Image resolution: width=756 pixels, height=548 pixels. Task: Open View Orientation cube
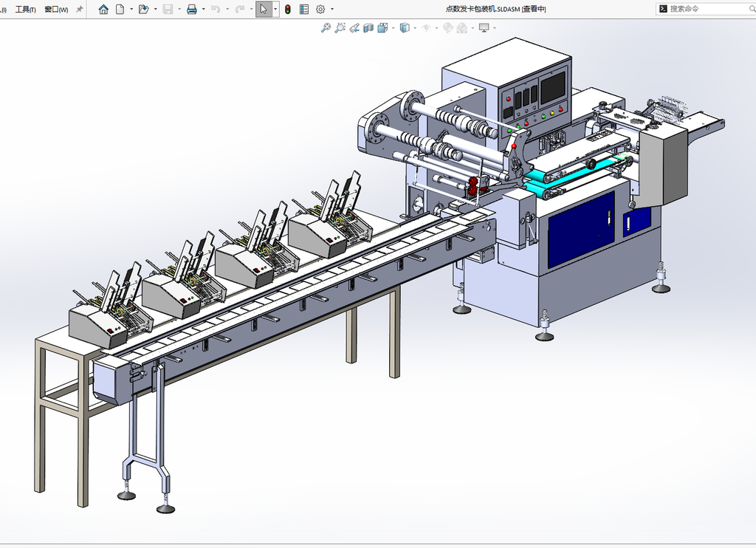pos(383,28)
